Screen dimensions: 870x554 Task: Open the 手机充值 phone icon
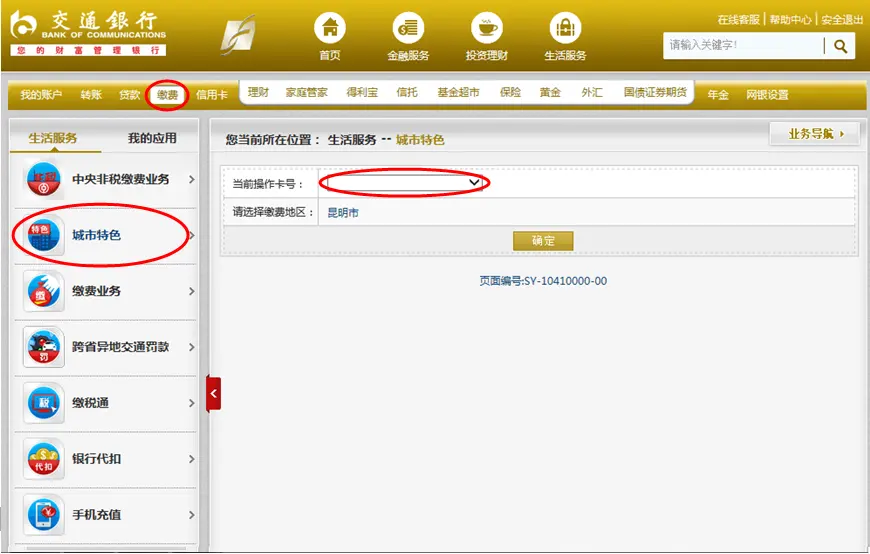[44, 515]
